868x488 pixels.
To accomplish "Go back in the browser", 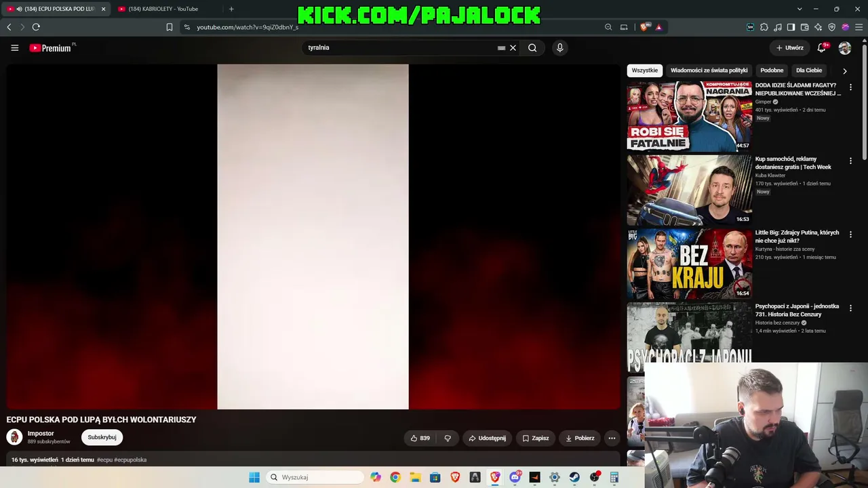I will pyautogui.click(x=9, y=27).
